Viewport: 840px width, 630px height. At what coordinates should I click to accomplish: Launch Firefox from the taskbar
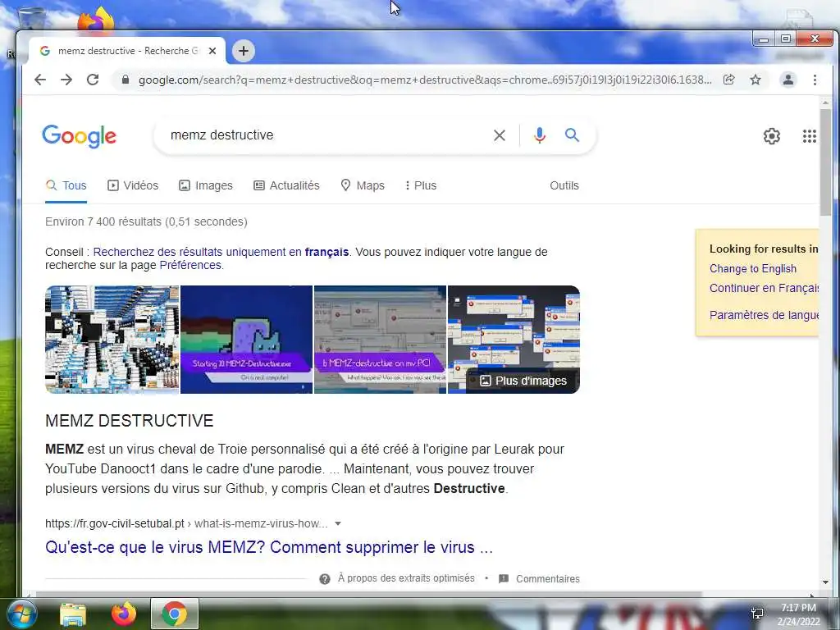[x=124, y=614]
